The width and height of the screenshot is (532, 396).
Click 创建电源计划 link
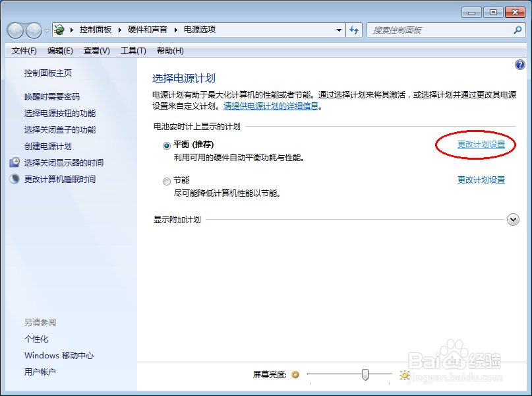coord(48,146)
